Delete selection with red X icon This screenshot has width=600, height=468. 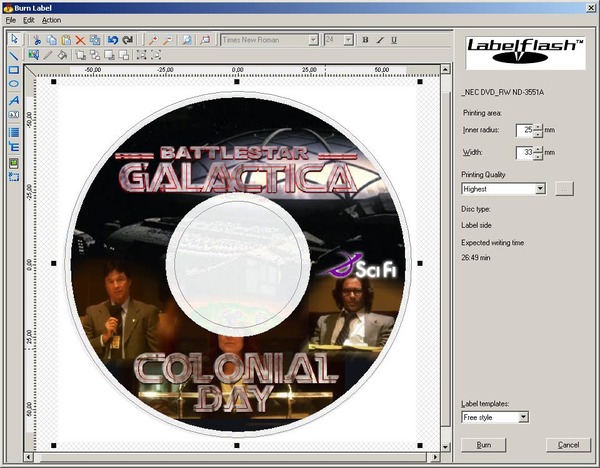pos(80,40)
